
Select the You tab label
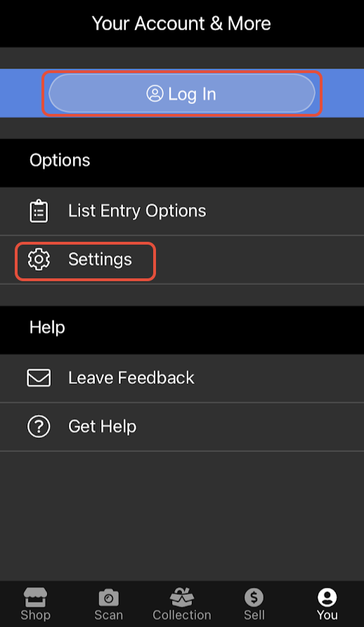(x=327, y=614)
